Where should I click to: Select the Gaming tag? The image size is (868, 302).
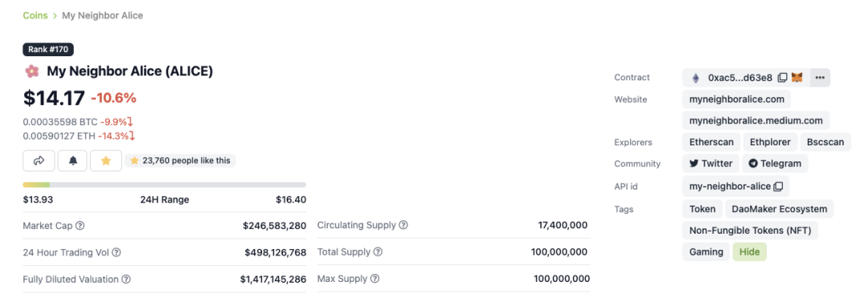click(x=706, y=251)
